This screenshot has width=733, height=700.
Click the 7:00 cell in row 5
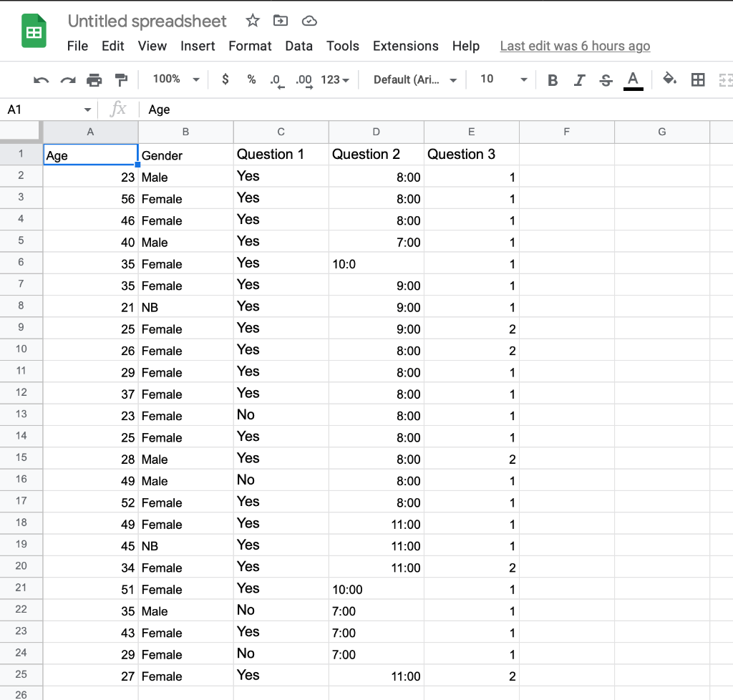(x=377, y=242)
